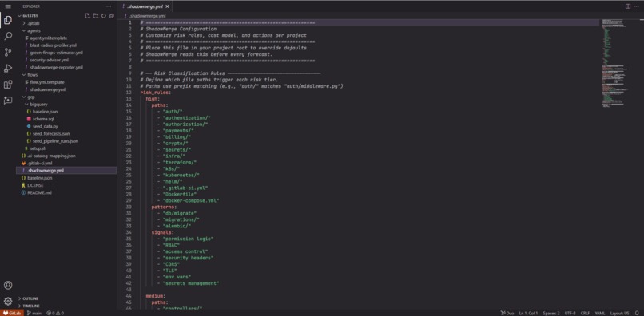Change encoding via UTF-8
Viewport: 644px width, 316px height.
(x=570, y=313)
